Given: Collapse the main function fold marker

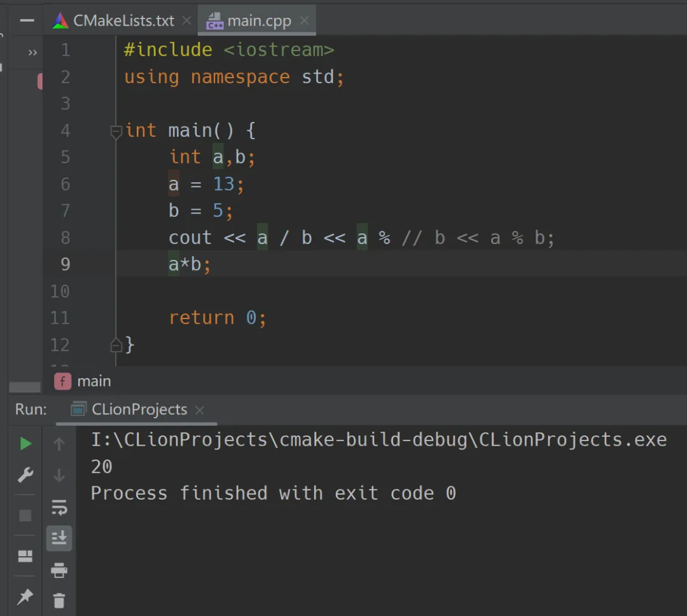Looking at the screenshot, I should [x=116, y=131].
